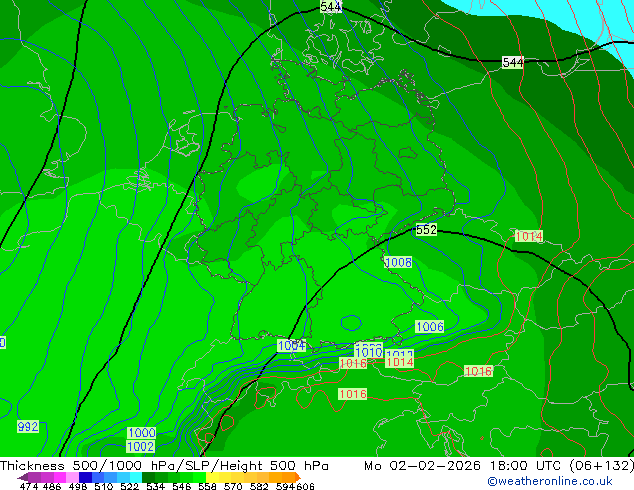634x490 pixels.
Task: Click the legend value '522'
Action: coord(129,486)
